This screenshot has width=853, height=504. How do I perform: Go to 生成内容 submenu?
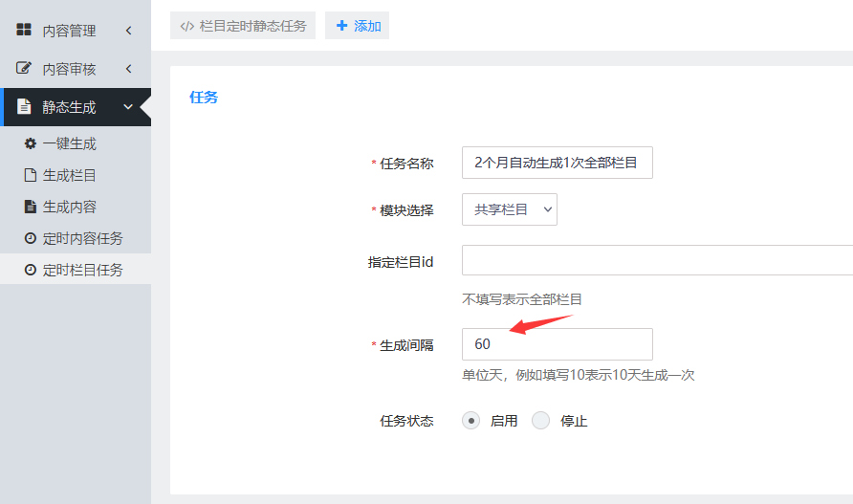76,207
